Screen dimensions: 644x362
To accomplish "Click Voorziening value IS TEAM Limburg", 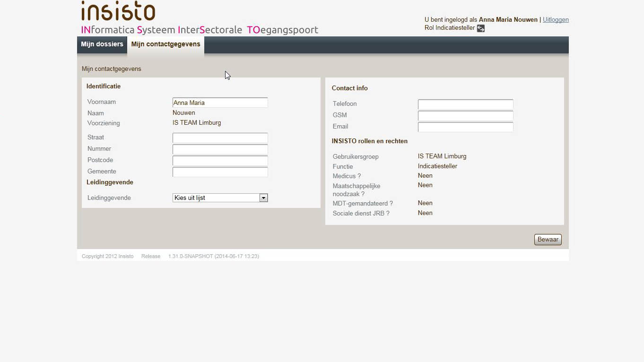I will 197,123.
